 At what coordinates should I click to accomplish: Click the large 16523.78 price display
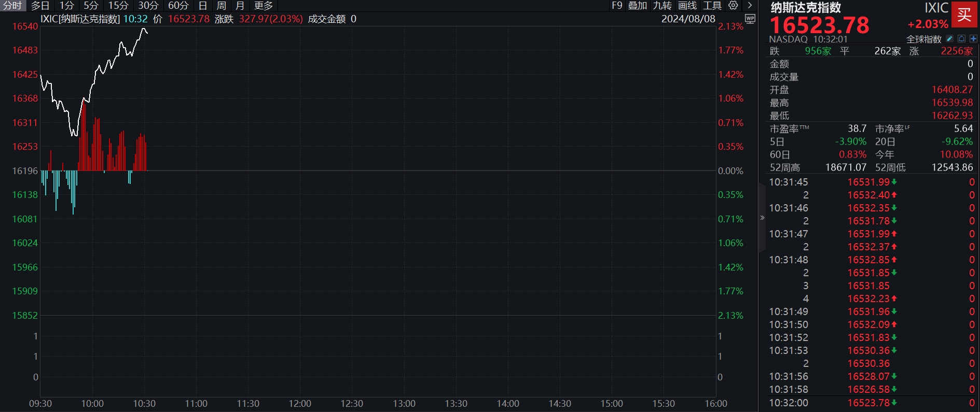pyautogui.click(x=820, y=25)
